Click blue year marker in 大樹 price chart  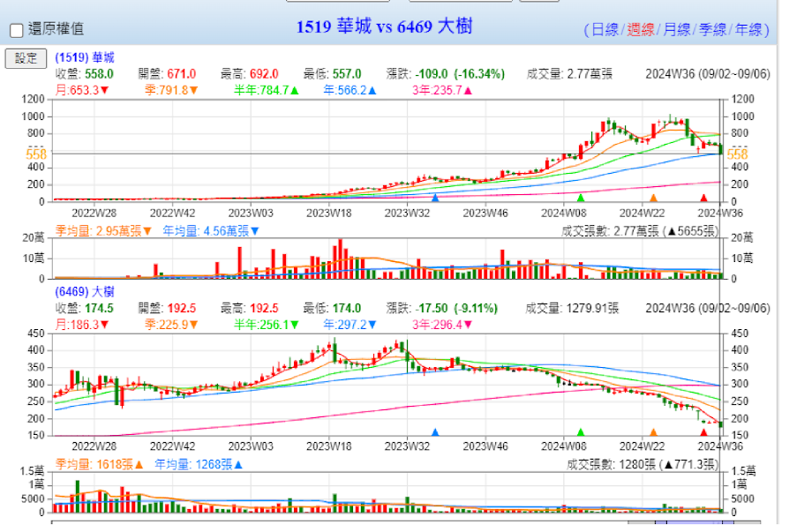pyautogui.click(x=435, y=432)
